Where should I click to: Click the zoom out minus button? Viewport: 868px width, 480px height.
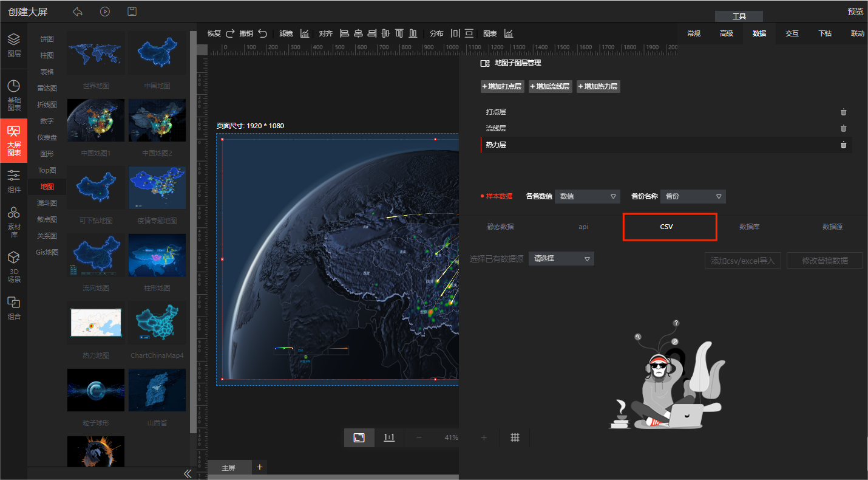(419, 437)
